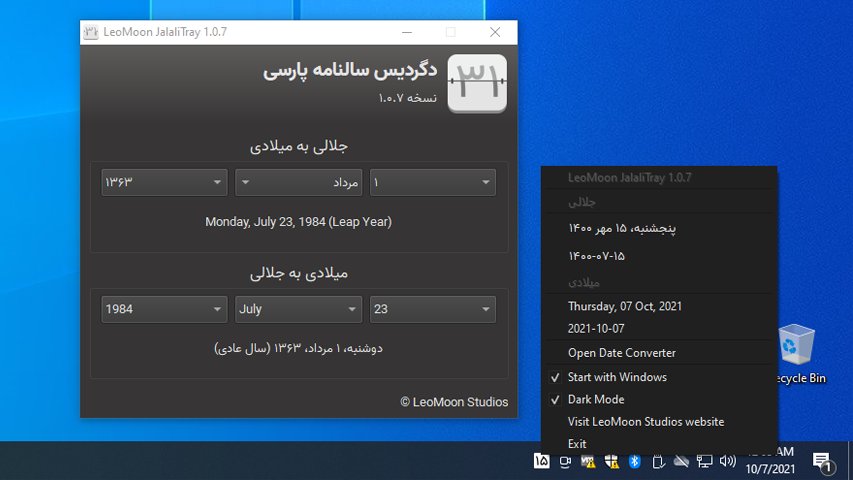This screenshot has width=853, height=480.
Task: Click the taskbar date 10/7/2021
Action: click(770, 469)
